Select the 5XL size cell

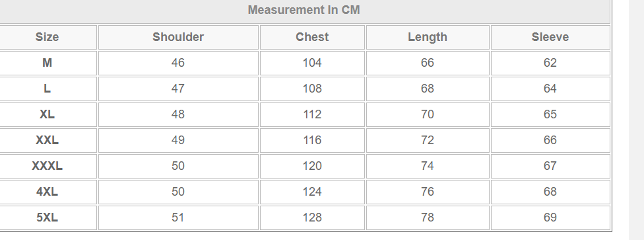[x=48, y=218]
